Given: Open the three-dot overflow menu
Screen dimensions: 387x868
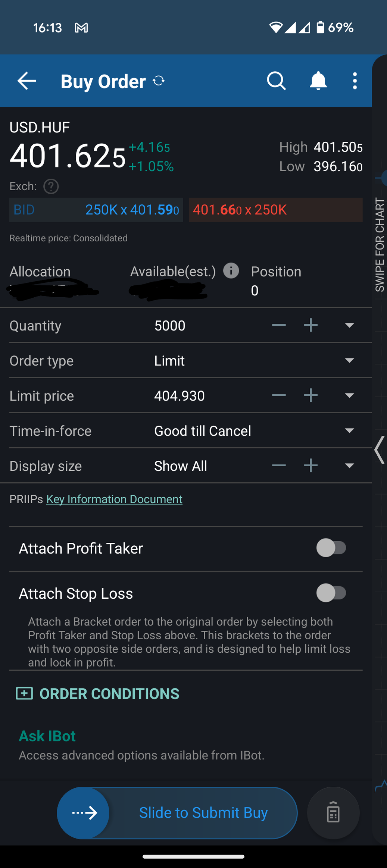Looking at the screenshot, I should point(355,81).
